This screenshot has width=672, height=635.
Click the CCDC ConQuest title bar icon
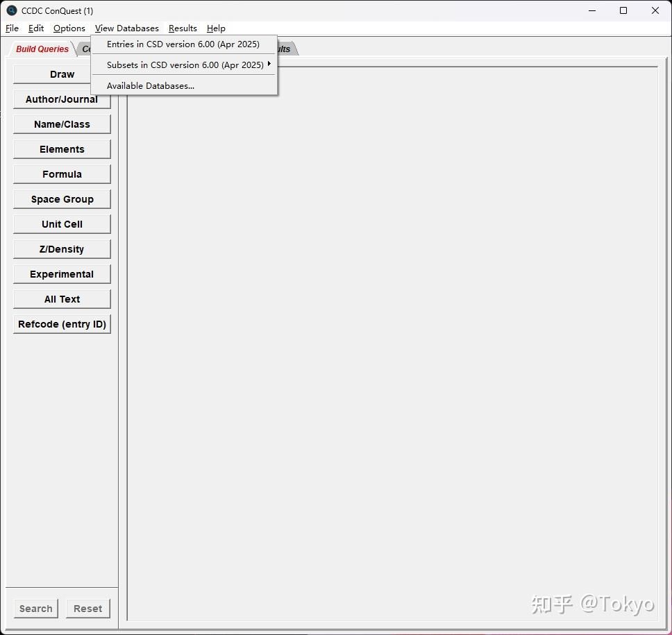[x=12, y=10]
